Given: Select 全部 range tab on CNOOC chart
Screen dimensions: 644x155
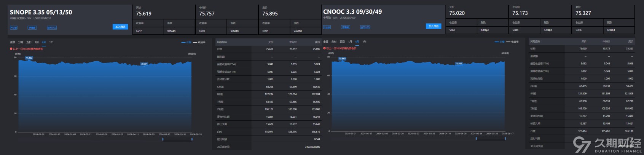Looking at the screenshot, I should 326,42.
